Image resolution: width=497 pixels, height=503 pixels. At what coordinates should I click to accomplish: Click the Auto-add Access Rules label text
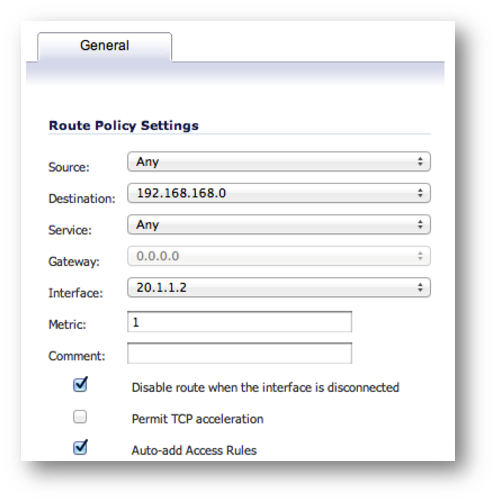coord(194,450)
